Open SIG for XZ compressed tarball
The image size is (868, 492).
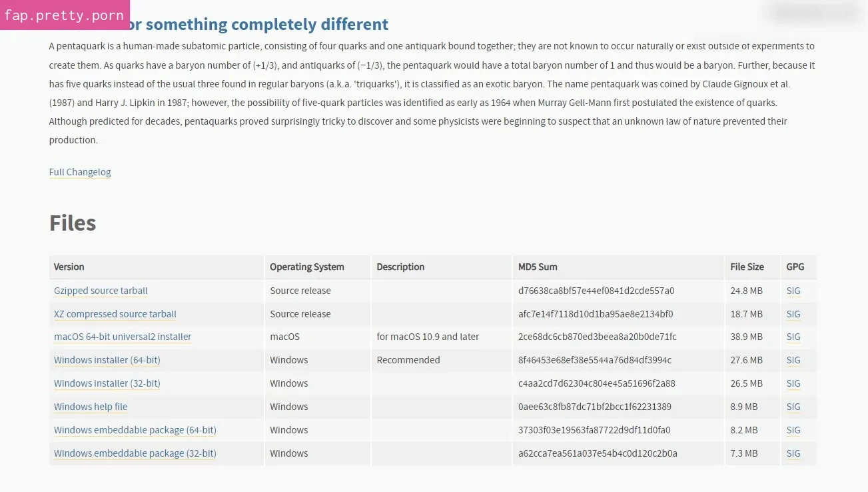(x=793, y=314)
